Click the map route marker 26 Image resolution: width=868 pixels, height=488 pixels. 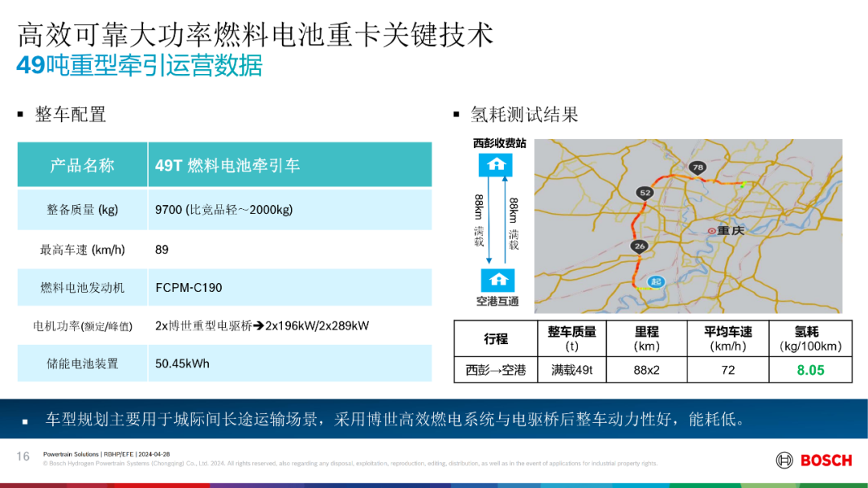click(x=640, y=247)
